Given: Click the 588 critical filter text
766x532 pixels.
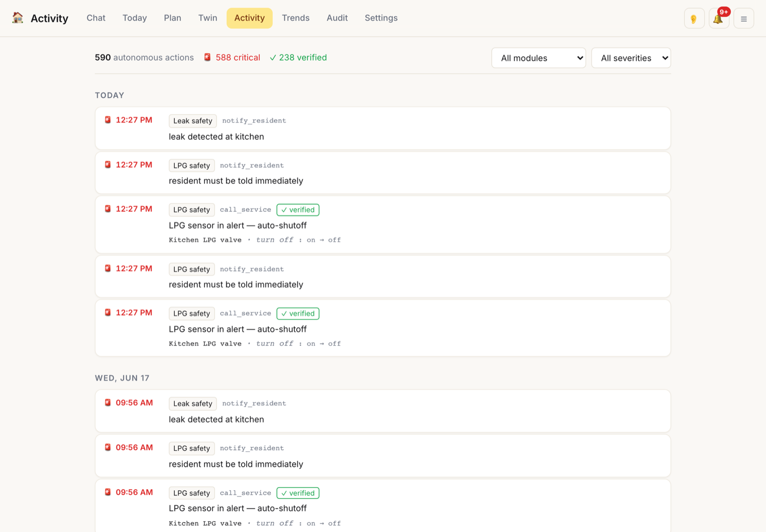Looking at the screenshot, I should pyautogui.click(x=238, y=58).
